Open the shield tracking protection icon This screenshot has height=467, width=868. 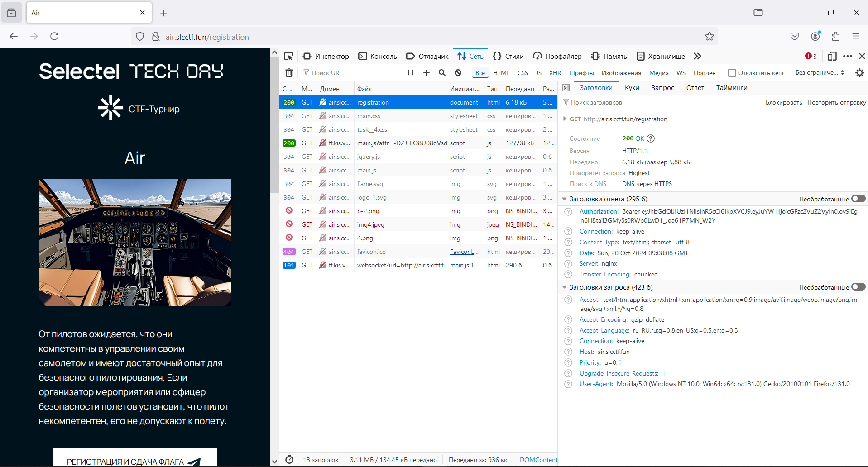click(x=140, y=37)
